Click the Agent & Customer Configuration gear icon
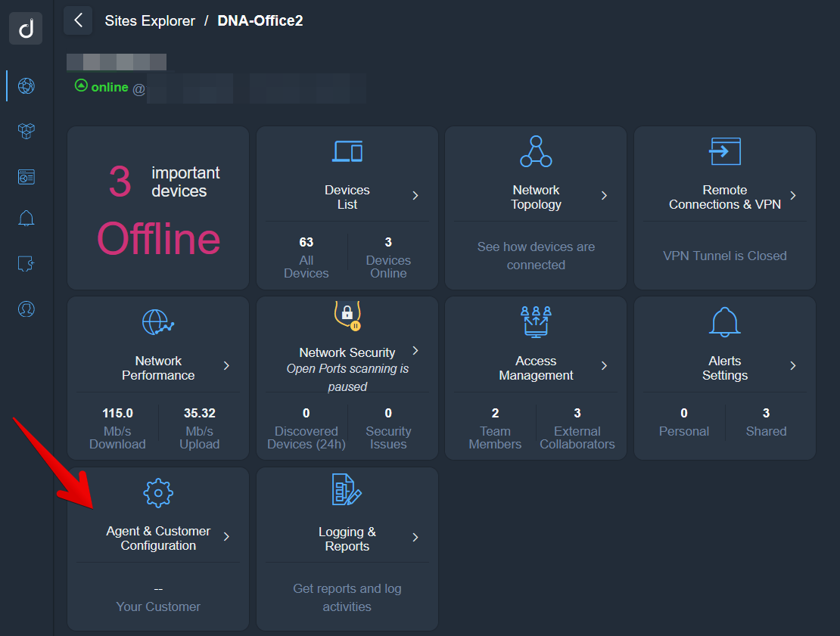The image size is (840, 636). [157, 492]
